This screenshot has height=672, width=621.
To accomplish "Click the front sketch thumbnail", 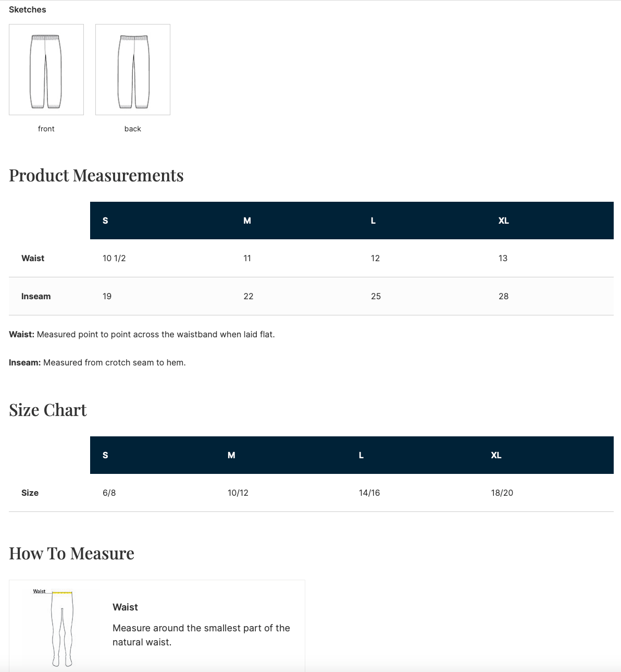I will pyautogui.click(x=46, y=69).
